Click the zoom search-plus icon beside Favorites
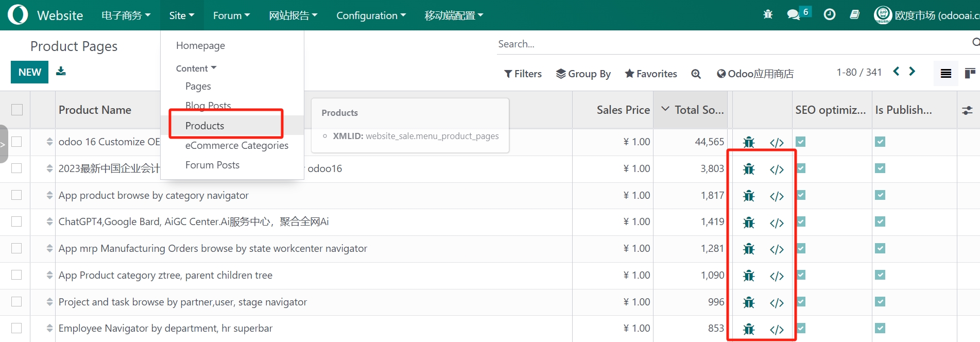This screenshot has height=342, width=980. 696,74
